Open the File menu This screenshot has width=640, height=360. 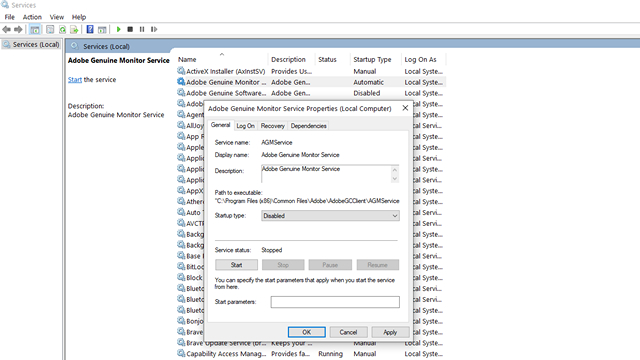click(9, 17)
